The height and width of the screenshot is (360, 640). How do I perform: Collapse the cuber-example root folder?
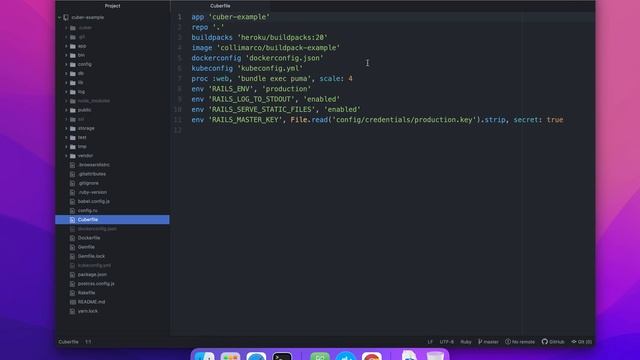click(x=60, y=18)
